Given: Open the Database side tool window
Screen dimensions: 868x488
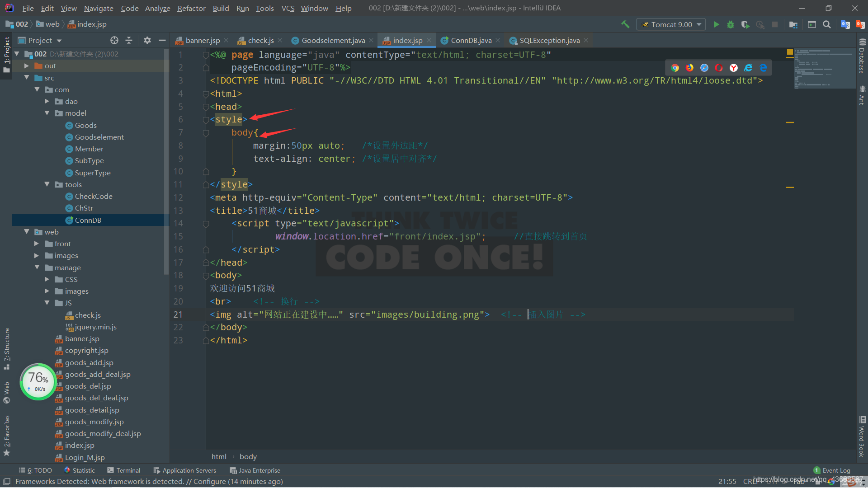Looking at the screenshot, I should 862,56.
